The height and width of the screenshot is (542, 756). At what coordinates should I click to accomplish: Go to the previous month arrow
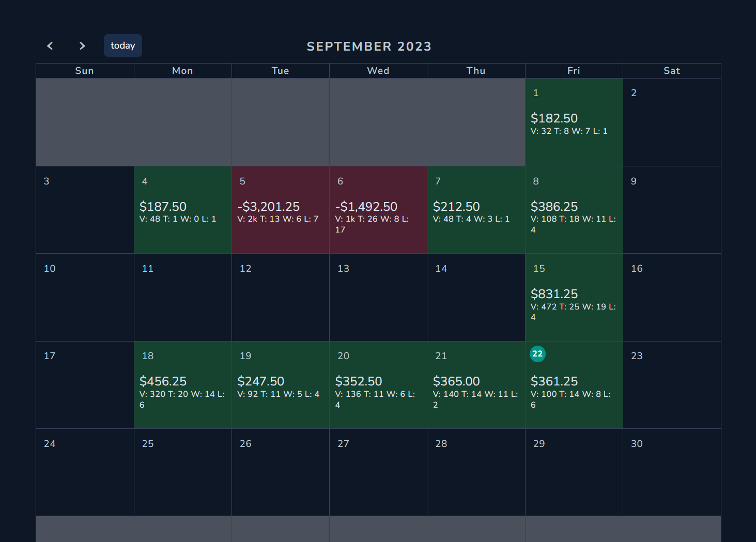50,45
